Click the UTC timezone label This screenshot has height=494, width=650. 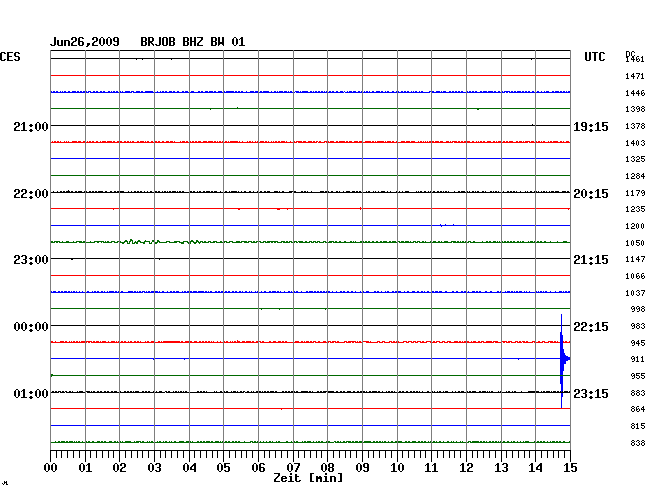coord(595,57)
